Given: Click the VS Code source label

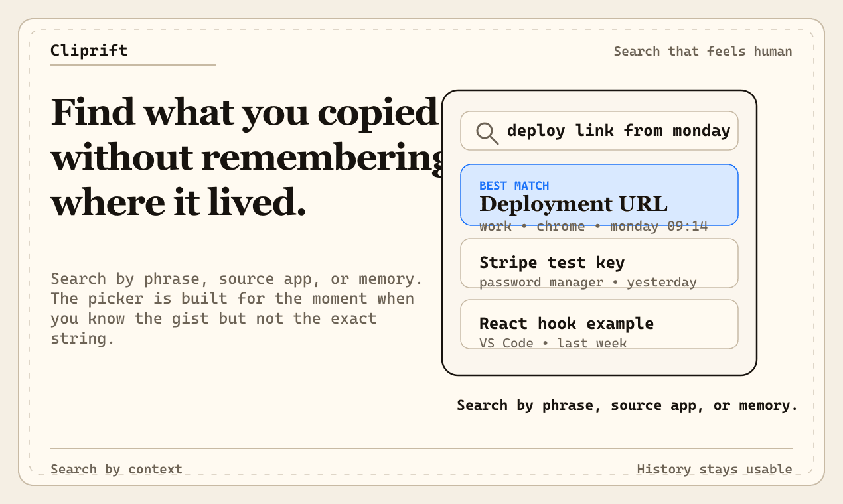Looking at the screenshot, I should point(506,343).
